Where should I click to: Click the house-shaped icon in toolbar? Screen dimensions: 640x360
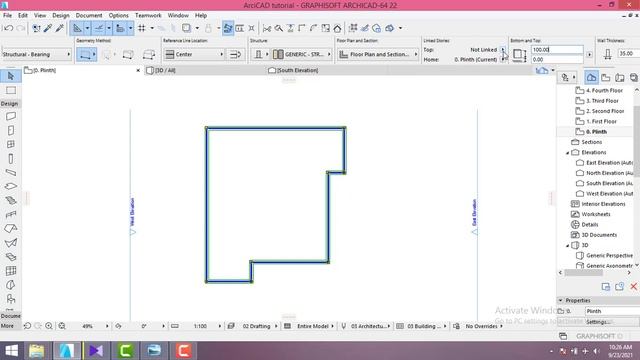(x=337, y=28)
